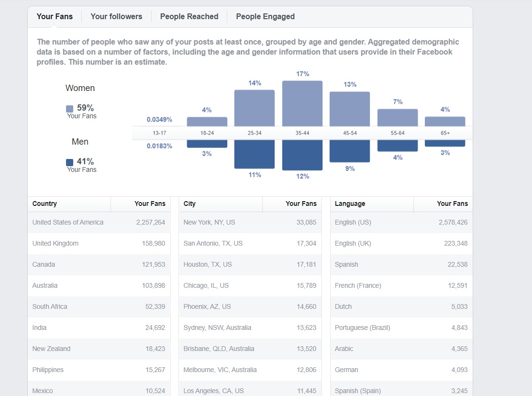Click the Your Fans tab
This screenshot has width=532, height=396.
tap(55, 17)
